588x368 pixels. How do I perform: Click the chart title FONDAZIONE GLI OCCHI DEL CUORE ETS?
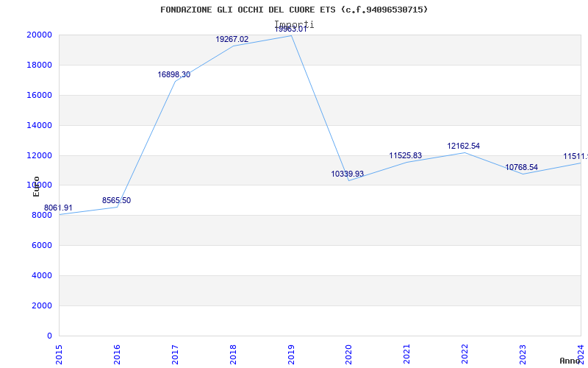point(294,10)
